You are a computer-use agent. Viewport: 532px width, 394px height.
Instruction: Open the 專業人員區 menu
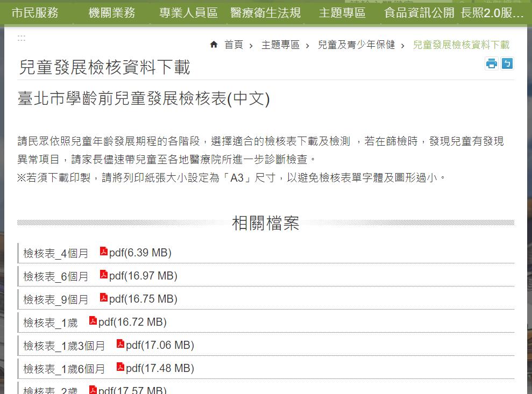pos(188,13)
